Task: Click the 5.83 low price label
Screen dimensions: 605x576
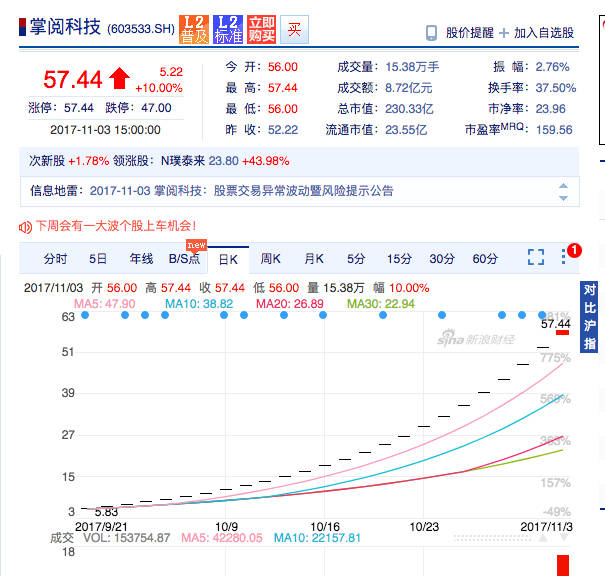Action: point(106,512)
